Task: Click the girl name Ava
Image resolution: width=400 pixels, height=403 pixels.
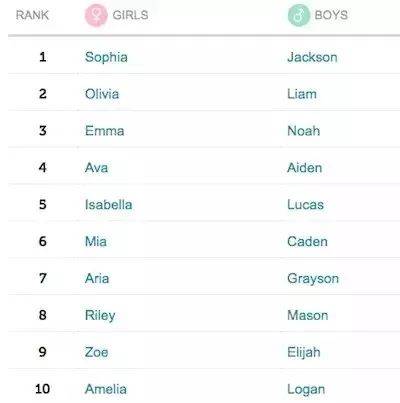Action: [96, 168]
